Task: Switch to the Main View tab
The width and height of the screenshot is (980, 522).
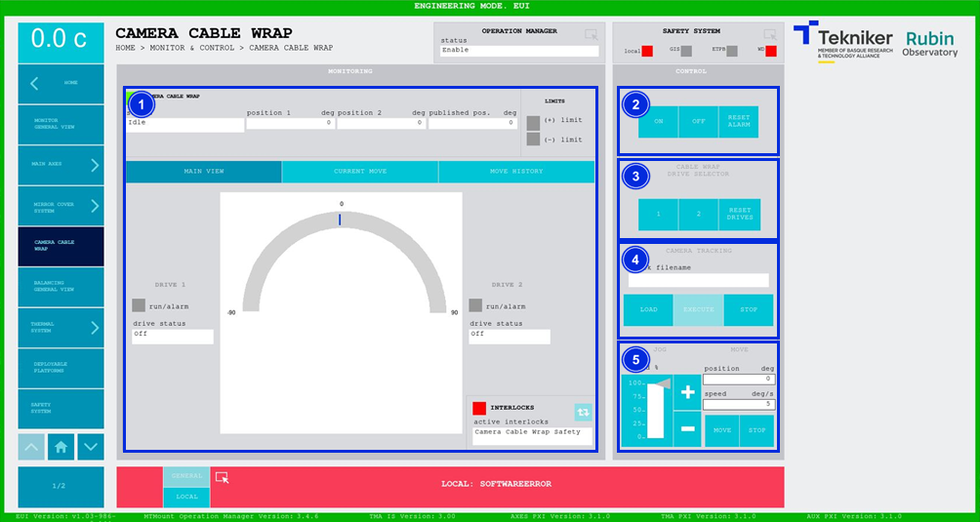Action: pyautogui.click(x=204, y=172)
